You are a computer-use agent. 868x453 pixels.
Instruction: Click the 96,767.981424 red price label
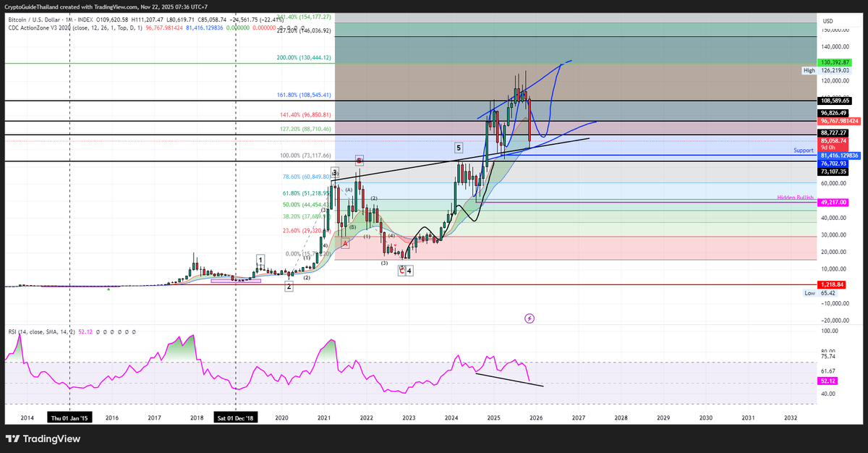pos(839,121)
